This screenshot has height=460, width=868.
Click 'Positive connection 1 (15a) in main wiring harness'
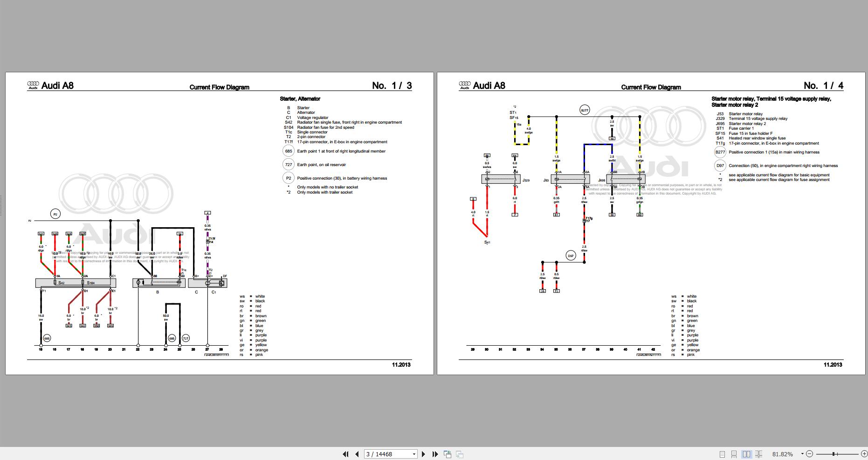(774, 152)
